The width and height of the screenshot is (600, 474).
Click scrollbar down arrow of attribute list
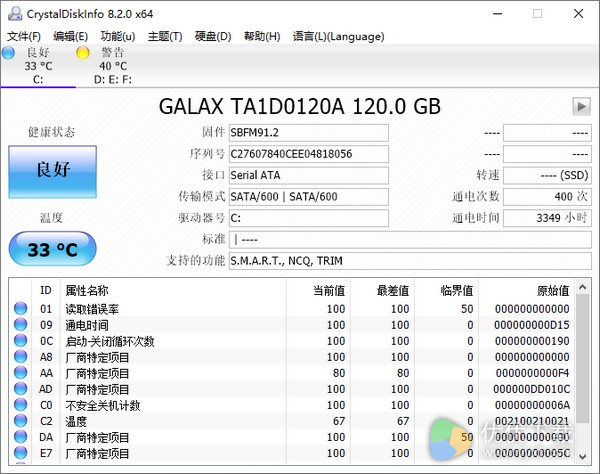[x=582, y=456]
